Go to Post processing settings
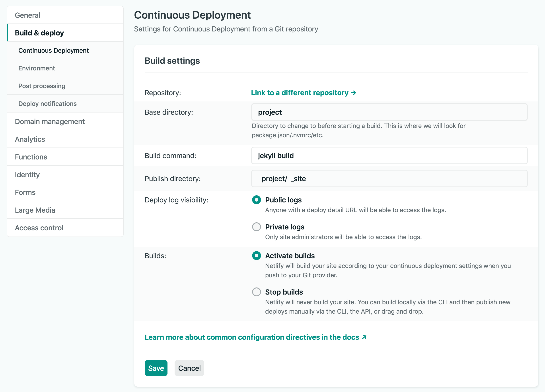545x392 pixels. [42, 86]
